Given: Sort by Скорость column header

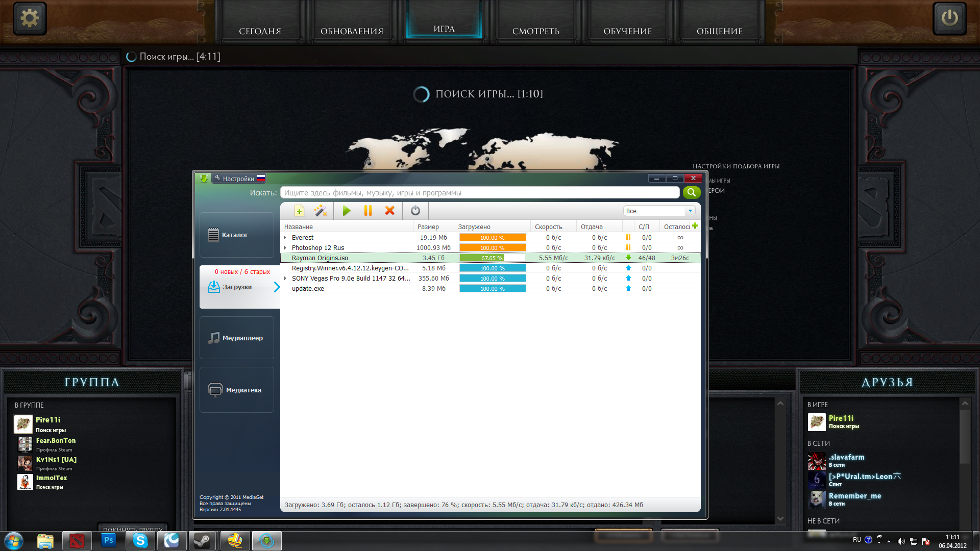Looking at the screenshot, I should pyautogui.click(x=553, y=227).
